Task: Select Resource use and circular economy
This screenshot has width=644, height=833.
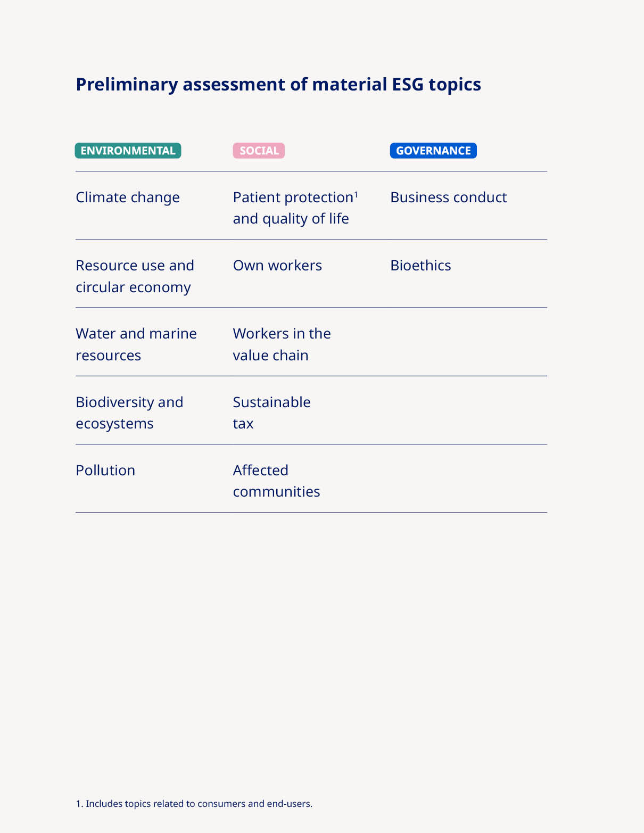Action: [x=135, y=276]
